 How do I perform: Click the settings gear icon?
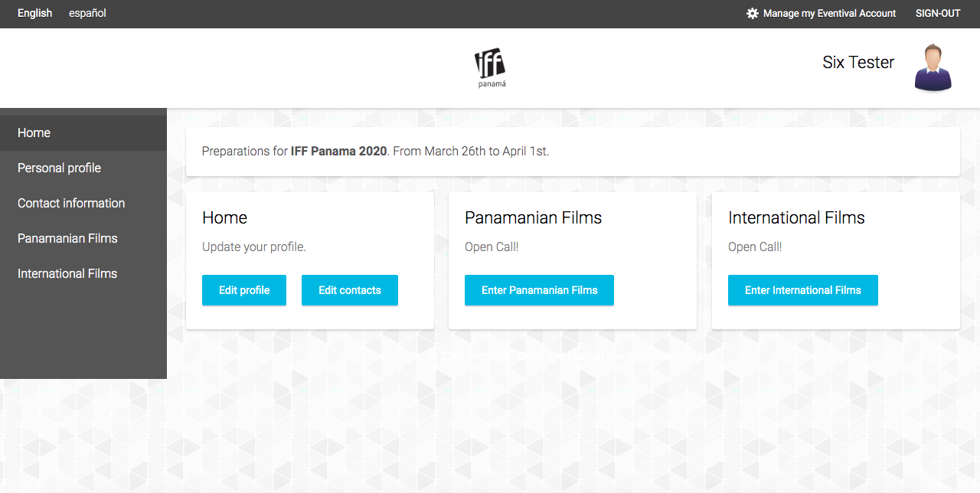click(753, 13)
